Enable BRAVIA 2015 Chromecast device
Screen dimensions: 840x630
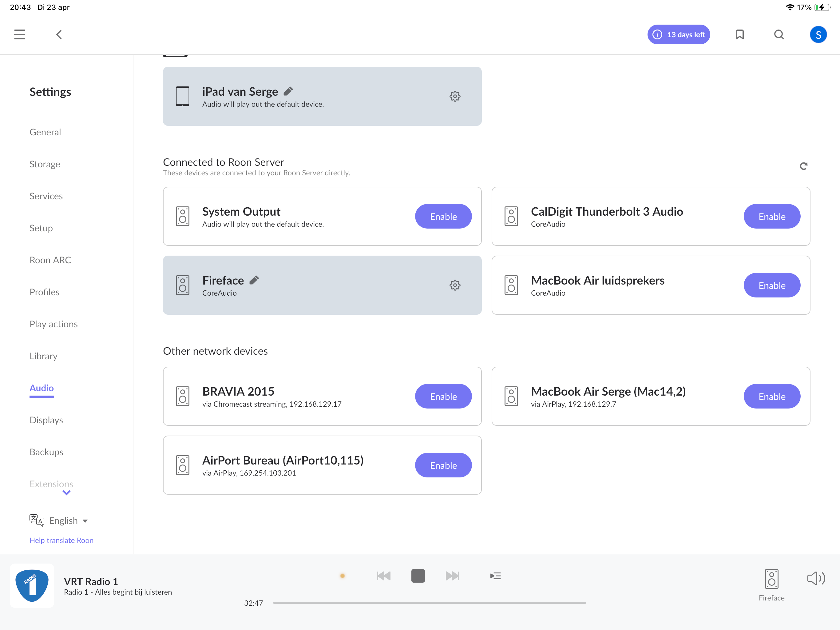(443, 396)
